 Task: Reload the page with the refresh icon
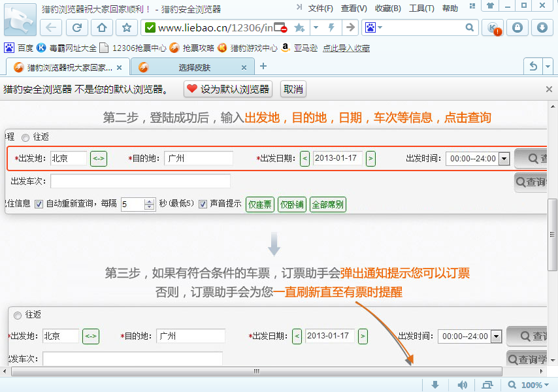(x=76, y=27)
